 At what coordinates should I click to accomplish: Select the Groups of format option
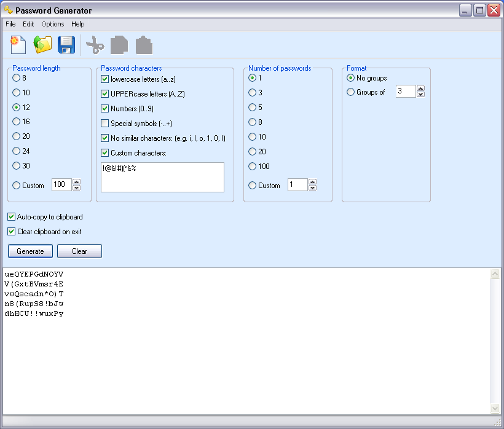point(351,92)
